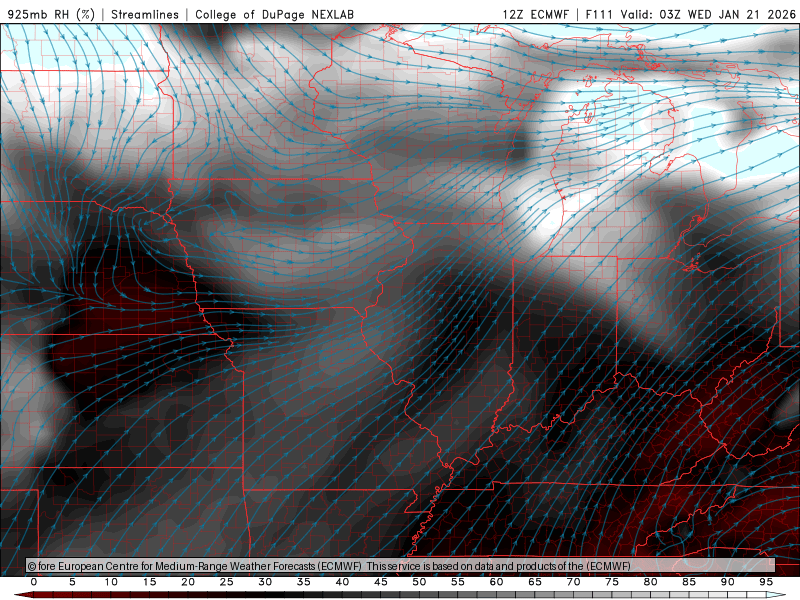Click the '10' color scale label
Screen dimensions: 800x600
click(x=111, y=582)
